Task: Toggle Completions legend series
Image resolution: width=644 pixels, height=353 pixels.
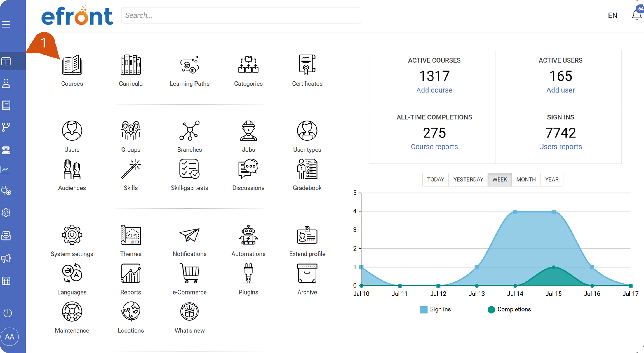Action: [x=509, y=309]
